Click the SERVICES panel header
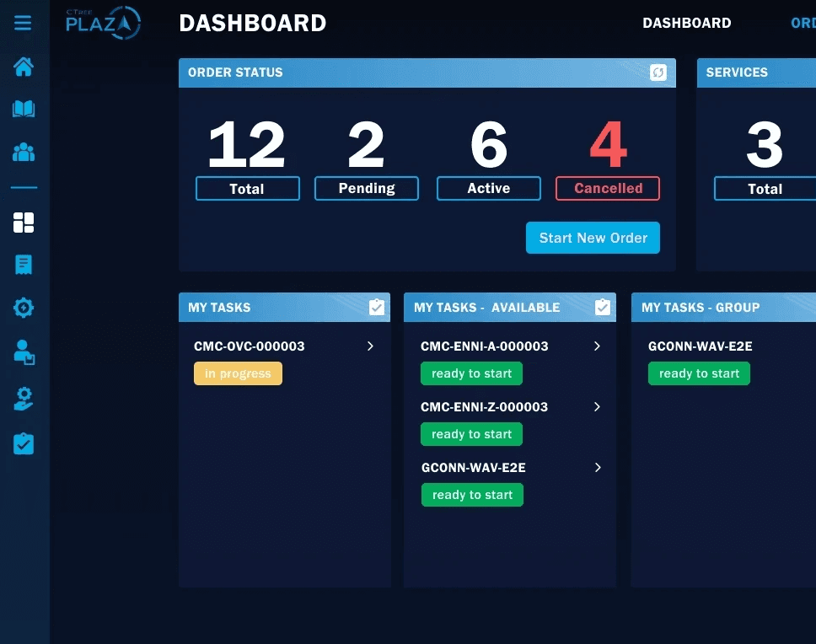 756,72
